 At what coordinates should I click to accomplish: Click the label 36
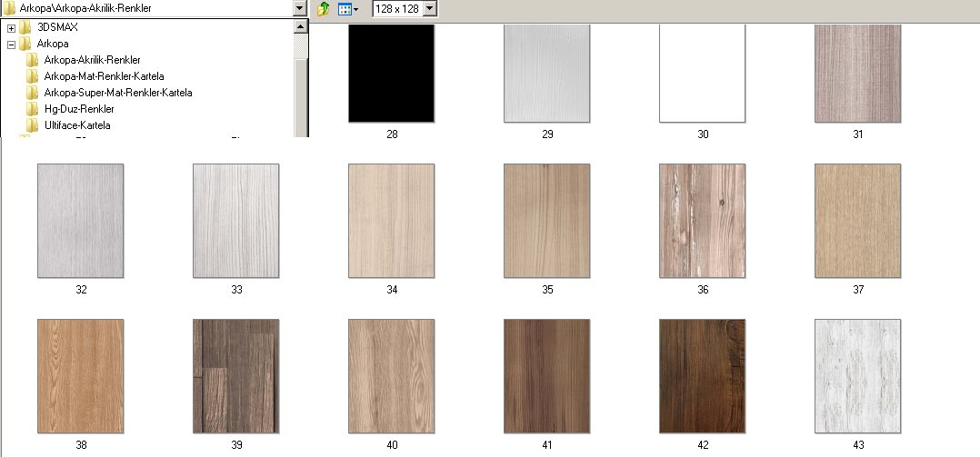[x=703, y=290]
